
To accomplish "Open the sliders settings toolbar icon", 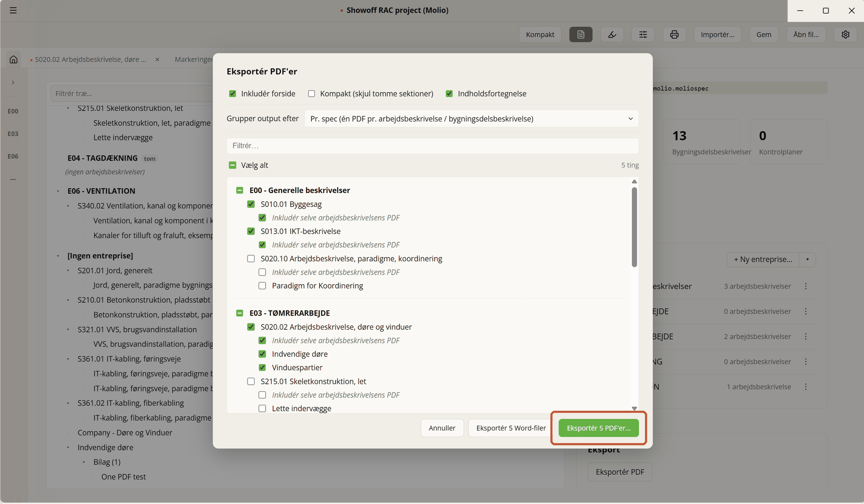I will point(643,35).
